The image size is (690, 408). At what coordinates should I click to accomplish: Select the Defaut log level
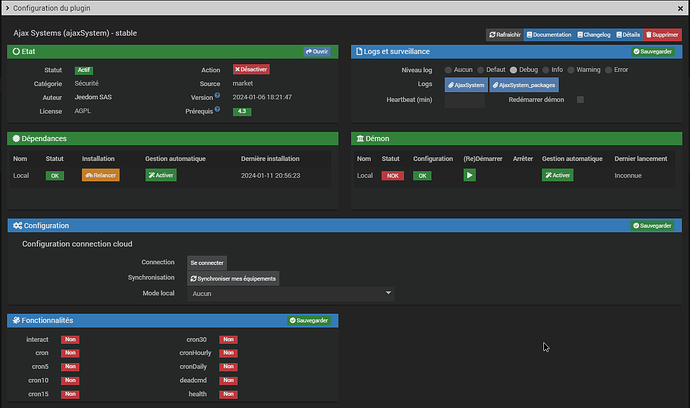pyautogui.click(x=481, y=70)
